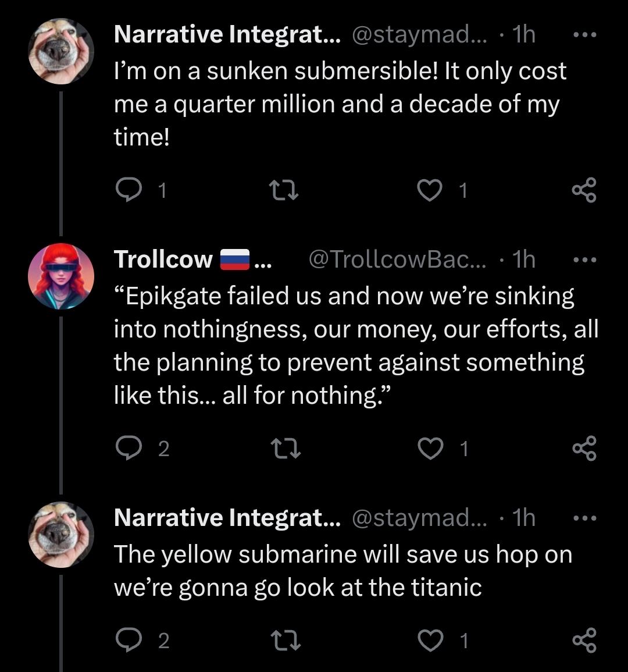Open Narrative Integrat... avatar on first tweet
628x672 pixels.
61,51
